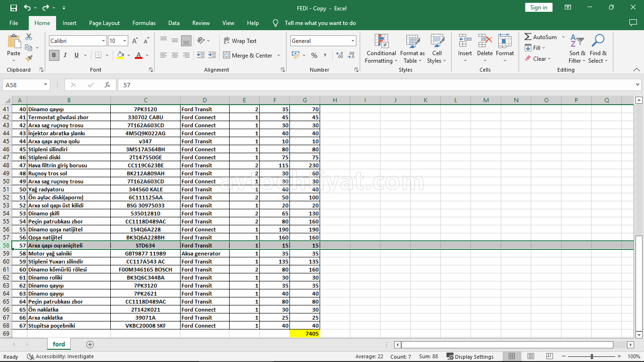644x362 pixels.
Task: Add a new sheet with plus icon
Action: click(x=90, y=345)
